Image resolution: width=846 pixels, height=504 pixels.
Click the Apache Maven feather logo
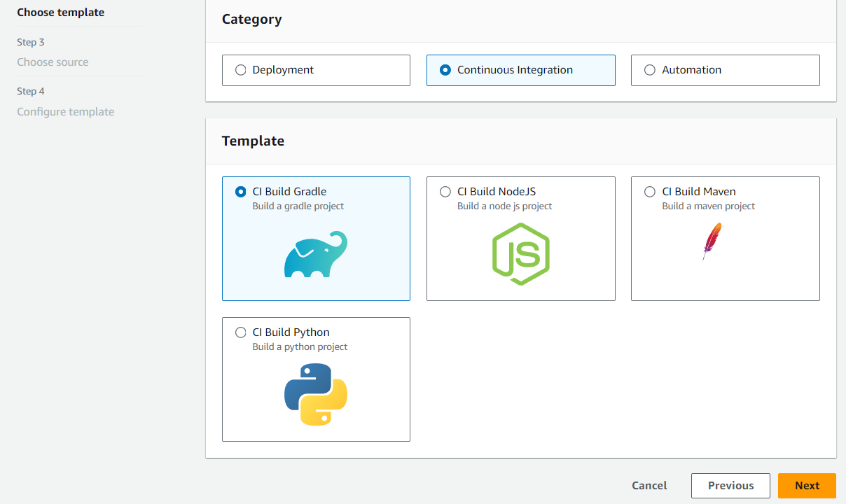[x=712, y=241]
